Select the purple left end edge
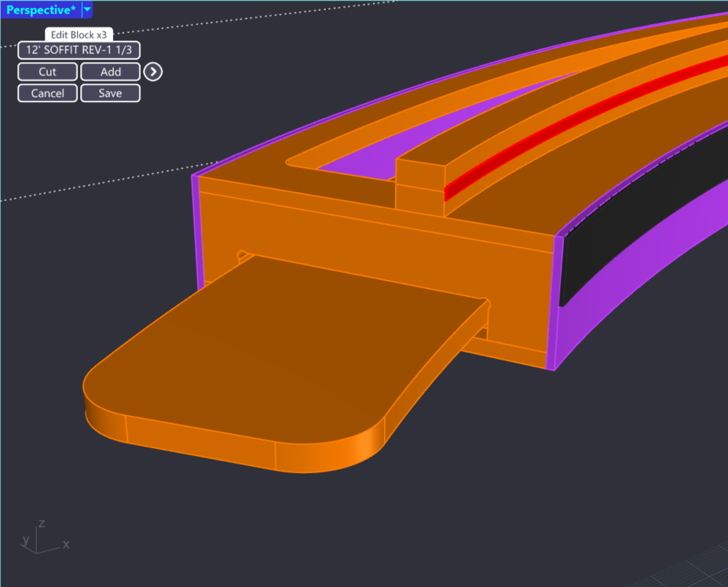Screen dimensions: 728x587 (x=196, y=235)
